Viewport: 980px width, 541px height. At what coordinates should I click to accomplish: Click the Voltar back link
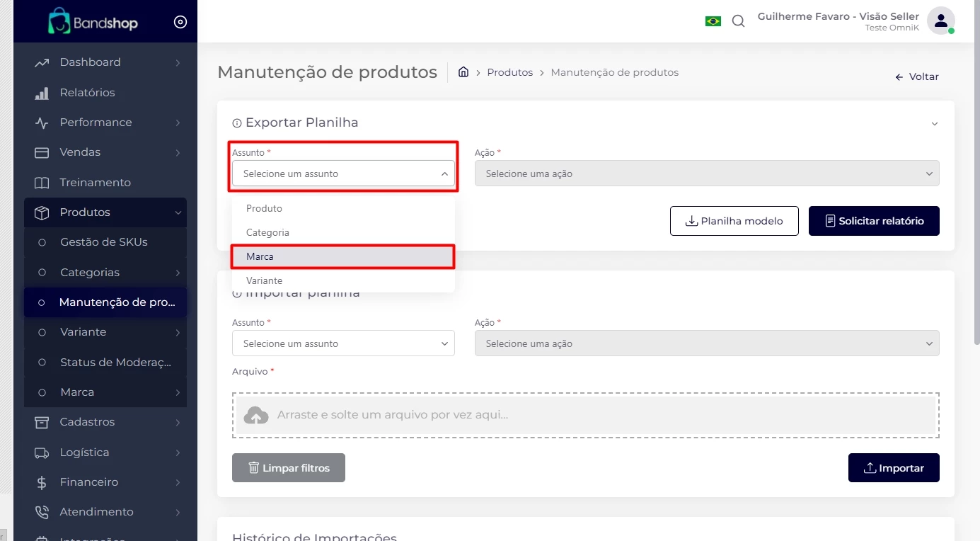917,76
